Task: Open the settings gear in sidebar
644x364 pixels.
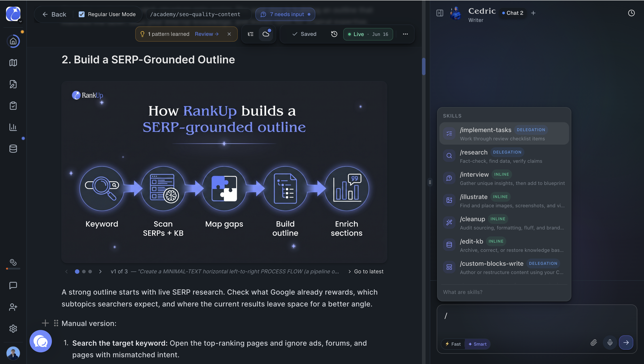Action: pos(13,328)
